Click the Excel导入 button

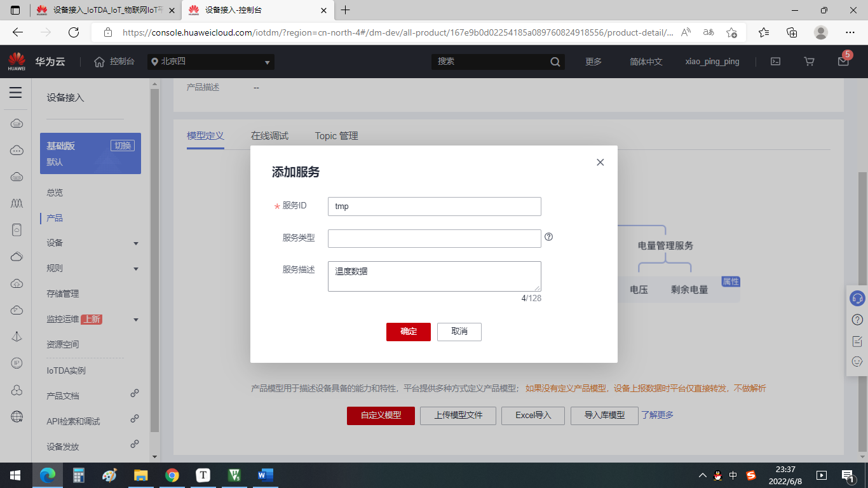point(533,416)
